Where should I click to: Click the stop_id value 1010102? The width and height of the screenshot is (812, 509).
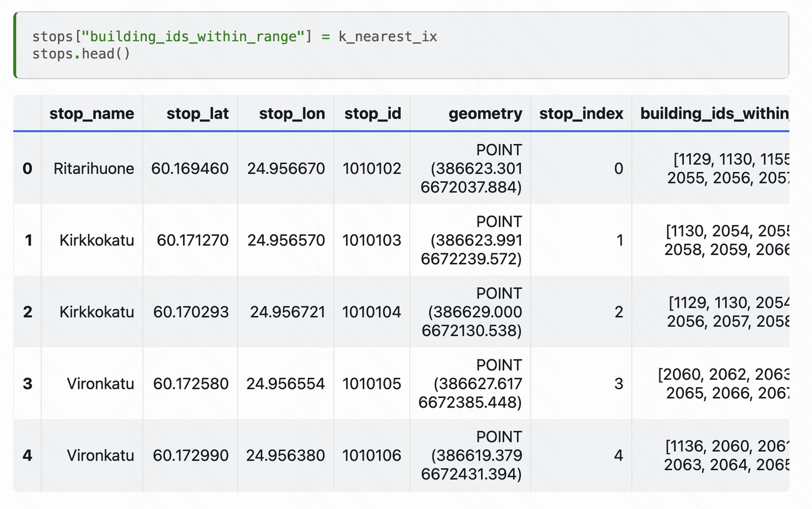pos(372,168)
